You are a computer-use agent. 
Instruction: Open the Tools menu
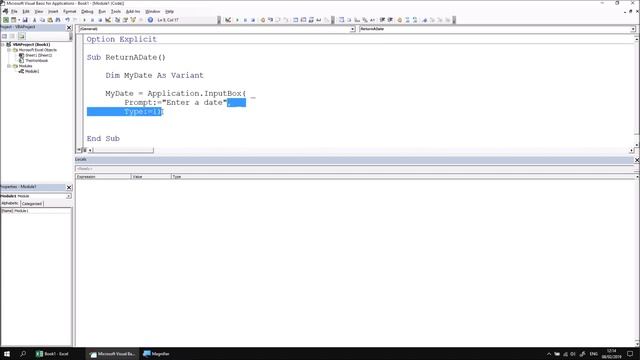(x=116, y=11)
